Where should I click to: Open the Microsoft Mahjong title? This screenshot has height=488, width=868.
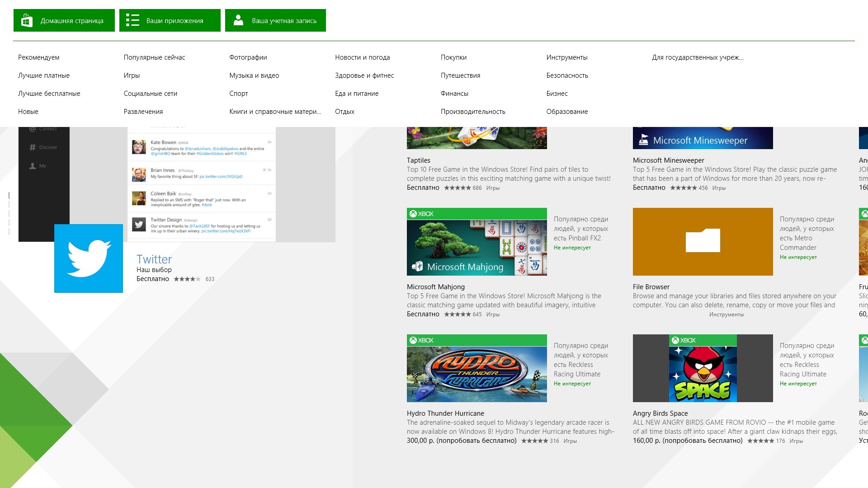436,287
